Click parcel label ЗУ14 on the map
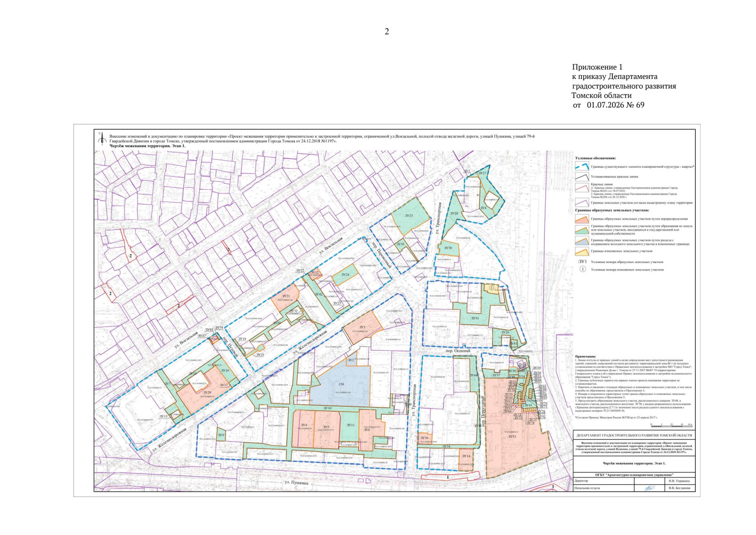This screenshot has width=756, height=535. (466, 456)
